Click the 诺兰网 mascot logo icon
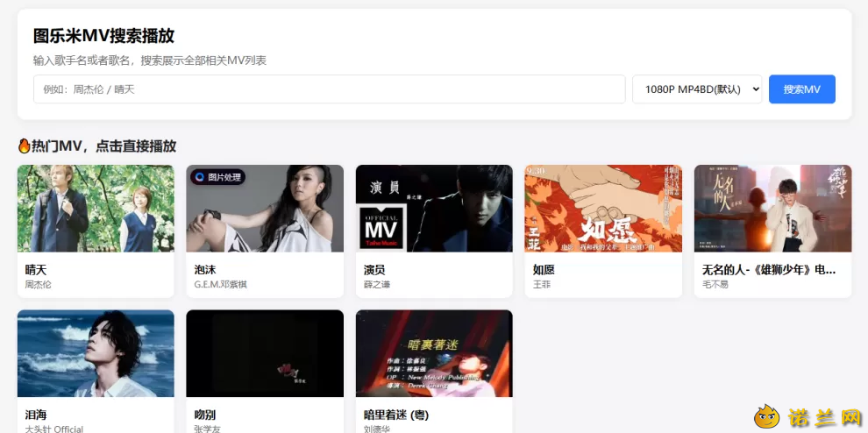The height and width of the screenshot is (433, 868). [766, 416]
